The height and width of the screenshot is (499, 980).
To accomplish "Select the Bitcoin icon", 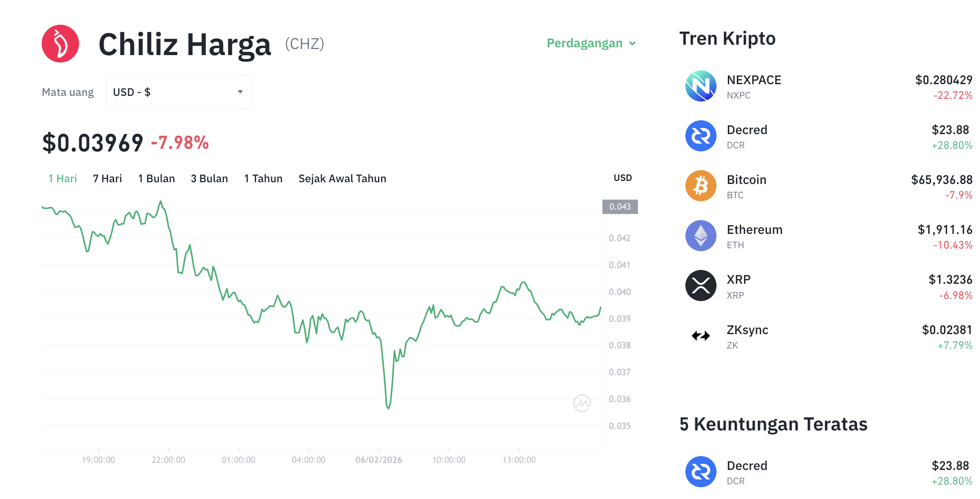I will 700,186.
